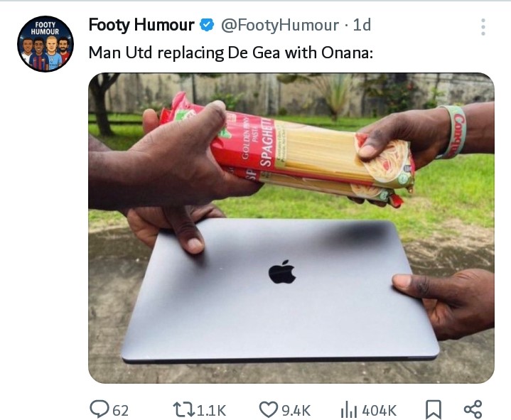This screenshot has width=511, height=420.
Task: Expand the three-dot more options menu
Action: pyautogui.click(x=483, y=27)
